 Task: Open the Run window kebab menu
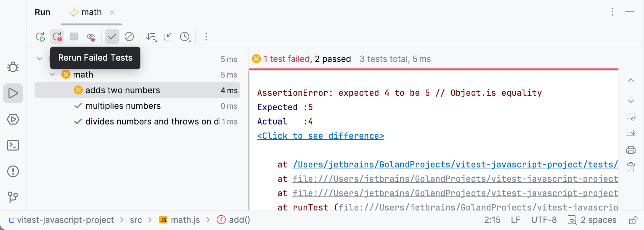tap(612, 12)
